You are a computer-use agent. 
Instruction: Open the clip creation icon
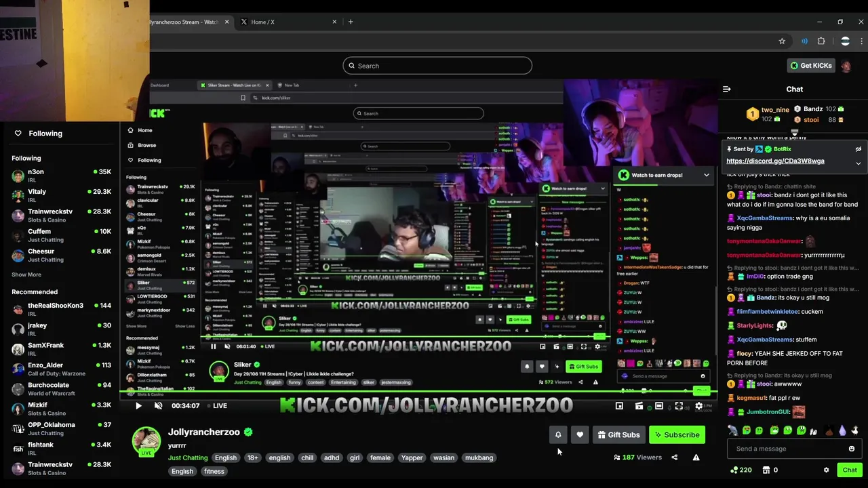click(639, 406)
